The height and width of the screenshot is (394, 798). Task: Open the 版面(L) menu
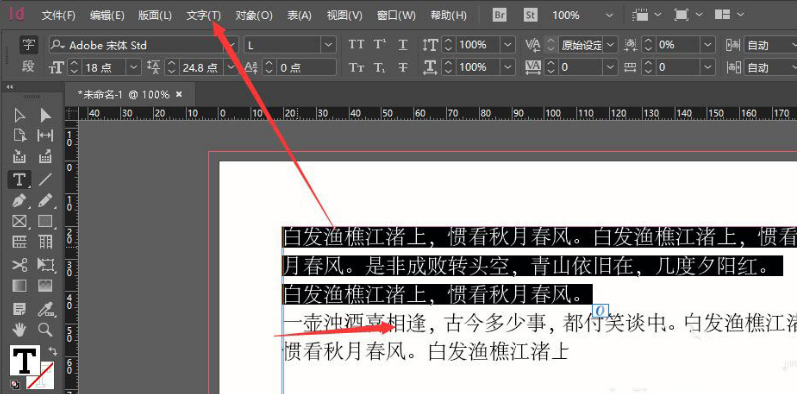155,15
